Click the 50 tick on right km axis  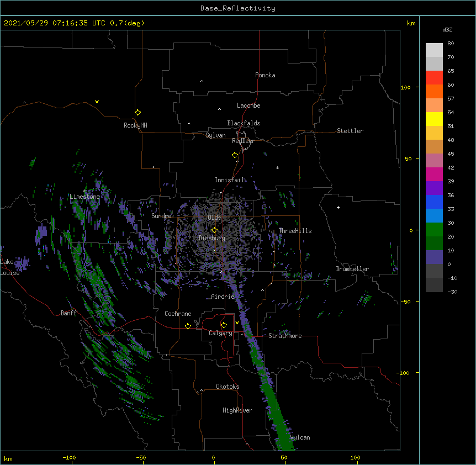[408, 158]
